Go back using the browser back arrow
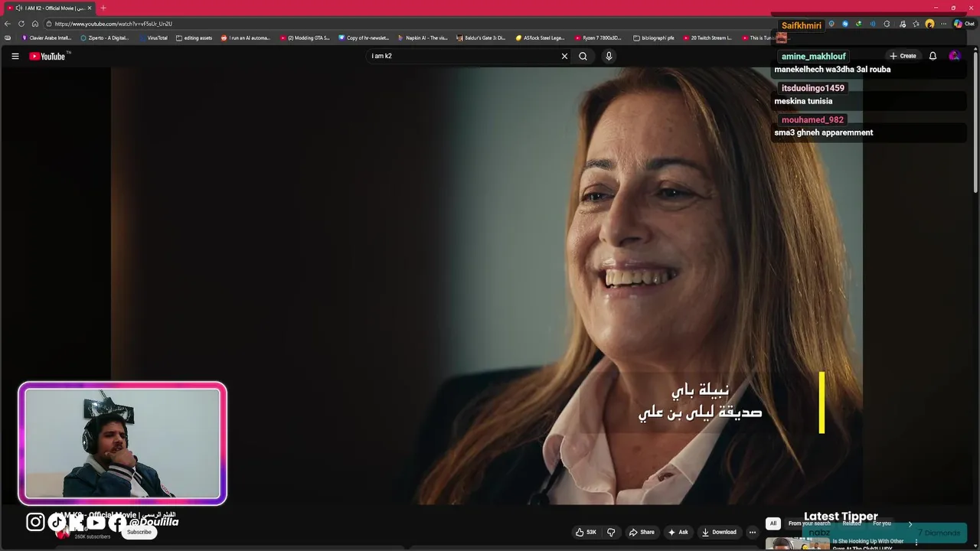This screenshot has height=551, width=980. click(8, 24)
